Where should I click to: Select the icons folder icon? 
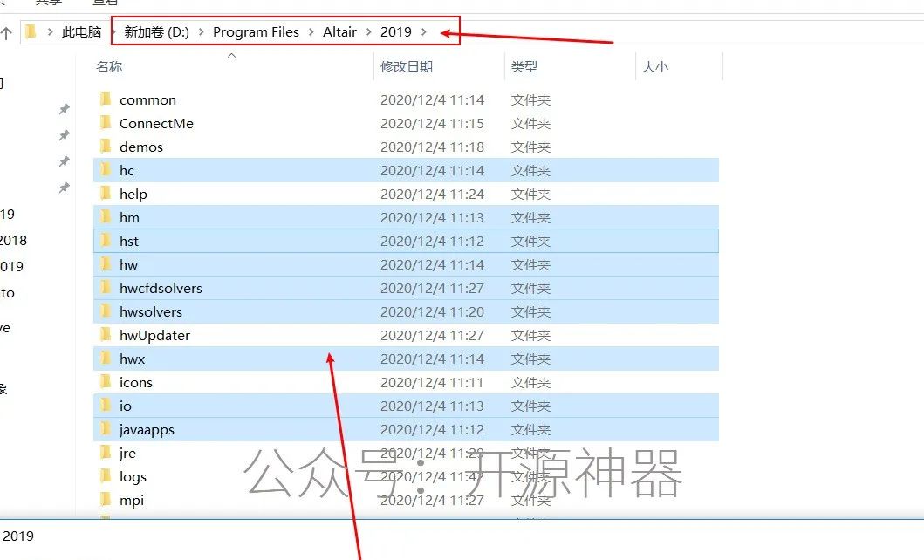[x=106, y=382]
